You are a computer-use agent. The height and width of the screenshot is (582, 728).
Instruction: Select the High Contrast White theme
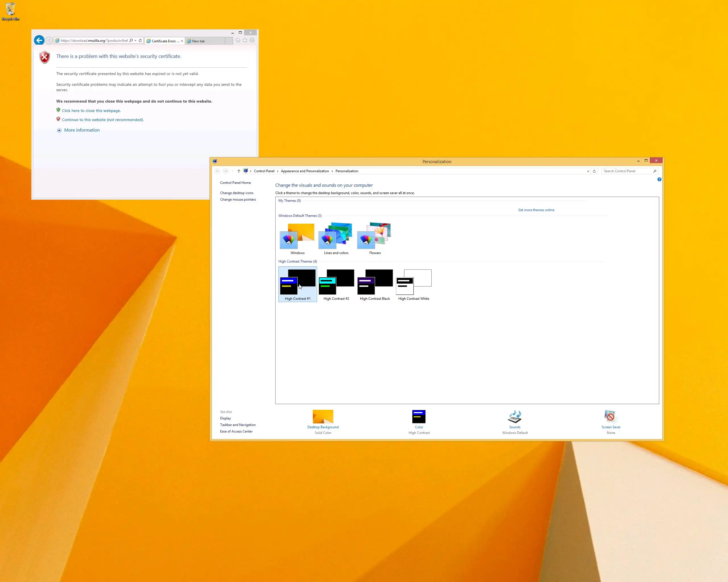pos(414,284)
